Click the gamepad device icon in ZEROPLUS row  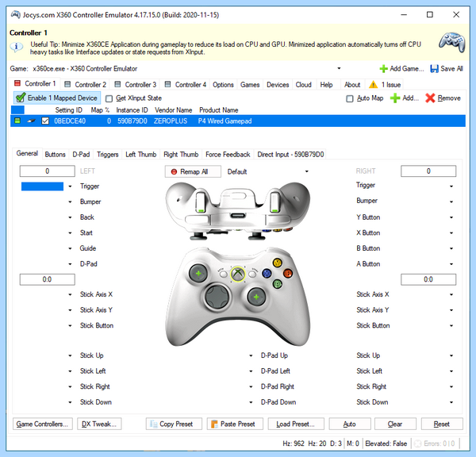point(31,121)
